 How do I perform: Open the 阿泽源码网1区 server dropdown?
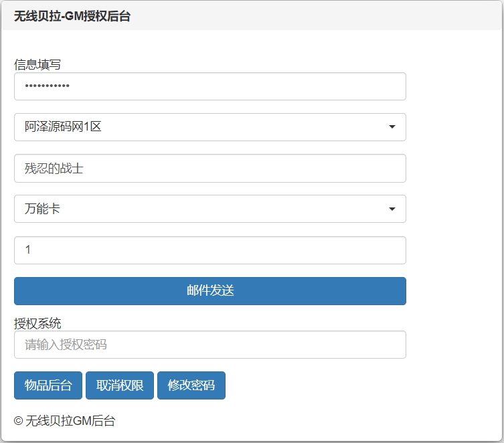(209, 127)
